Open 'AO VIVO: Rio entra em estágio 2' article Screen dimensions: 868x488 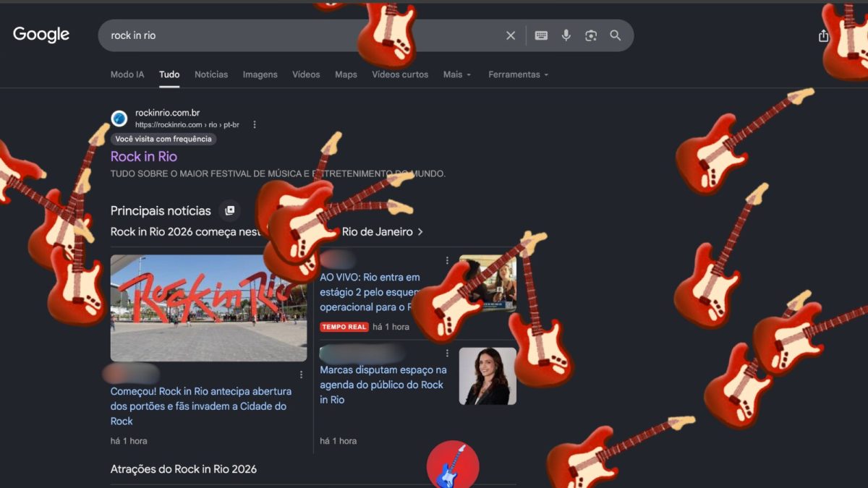(x=370, y=292)
